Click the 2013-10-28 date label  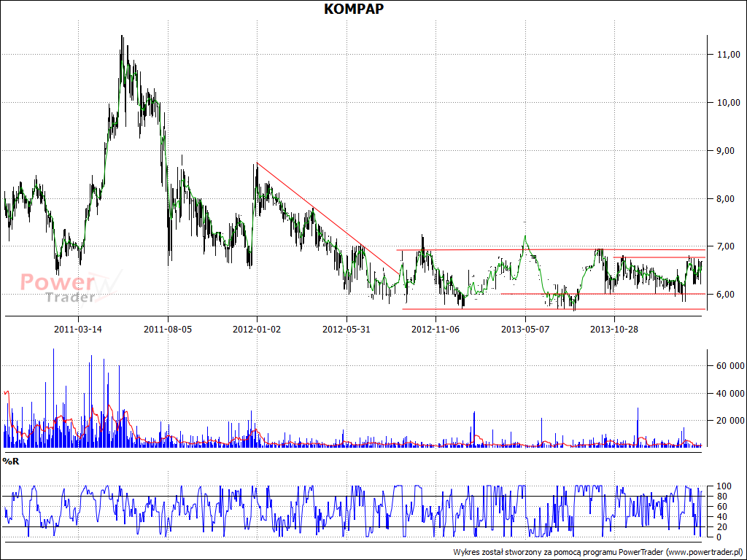614,329
